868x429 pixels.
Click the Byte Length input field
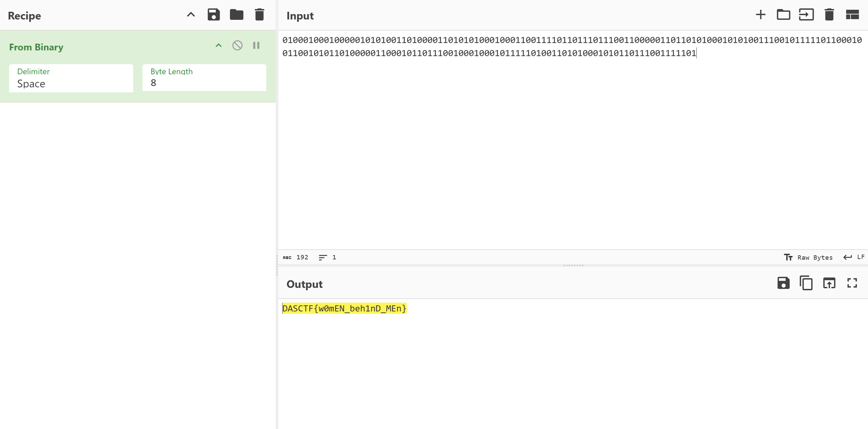click(204, 83)
